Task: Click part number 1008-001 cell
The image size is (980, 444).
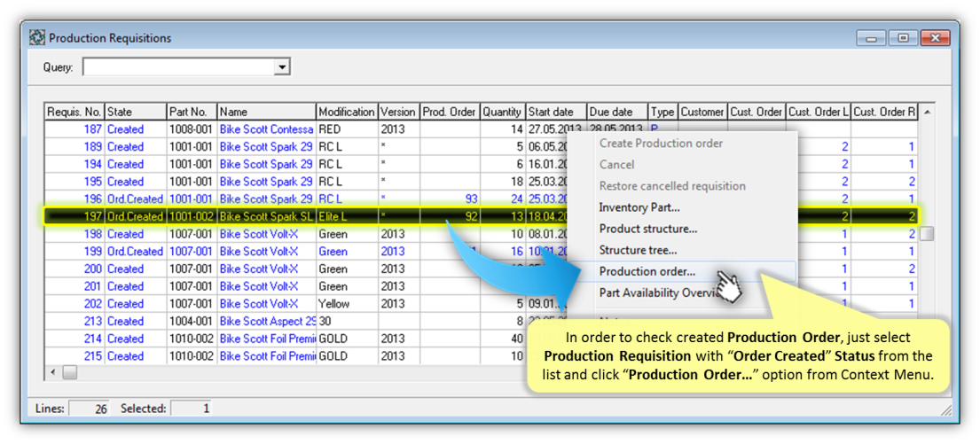Action: coord(192,129)
